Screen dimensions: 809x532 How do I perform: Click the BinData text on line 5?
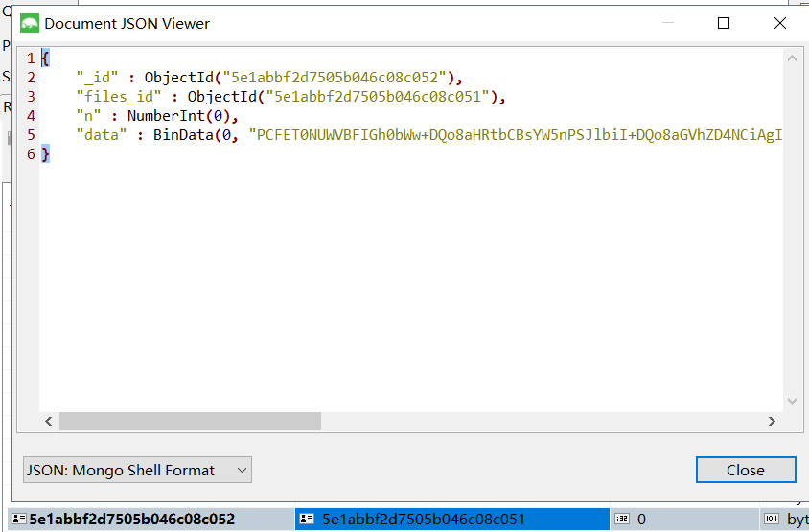(x=183, y=135)
